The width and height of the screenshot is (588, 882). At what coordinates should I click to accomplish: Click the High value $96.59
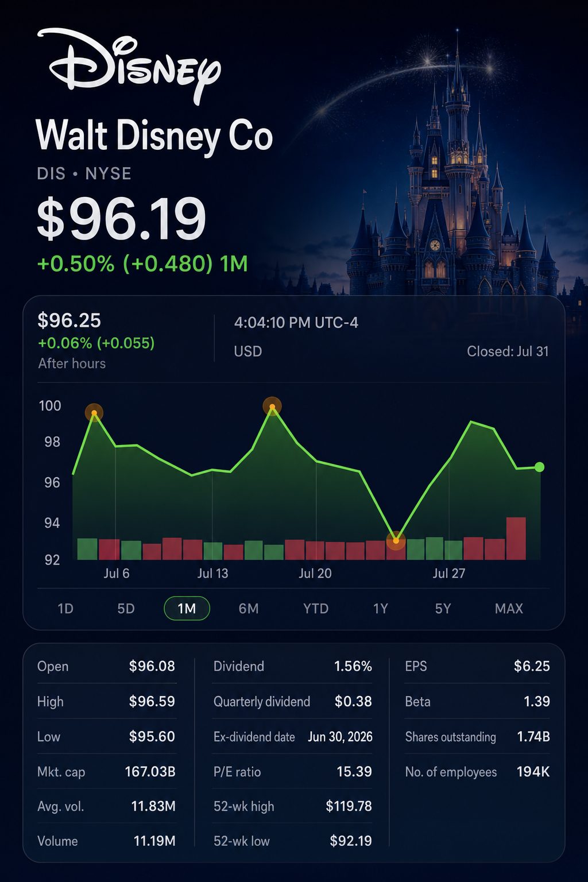pyautogui.click(x=152, y=701)
